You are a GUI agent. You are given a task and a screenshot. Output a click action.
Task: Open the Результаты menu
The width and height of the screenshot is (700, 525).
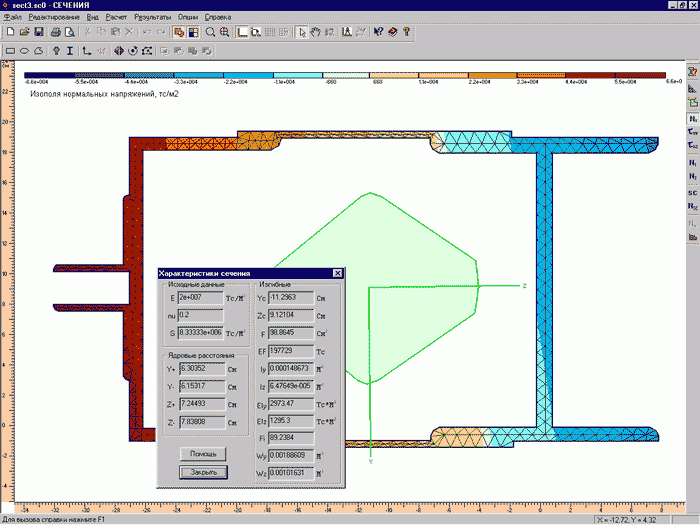tap(145, 18)
